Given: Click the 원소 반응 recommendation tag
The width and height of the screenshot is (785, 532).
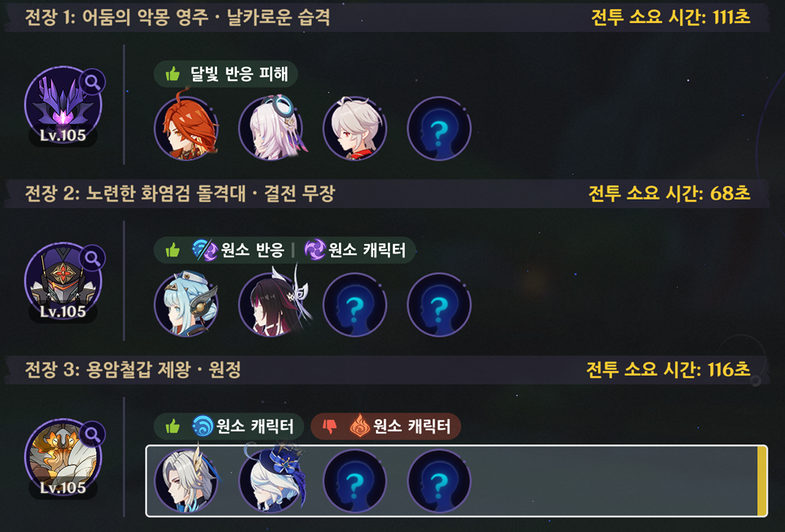Looking at the screenshot, I should 238,250.
